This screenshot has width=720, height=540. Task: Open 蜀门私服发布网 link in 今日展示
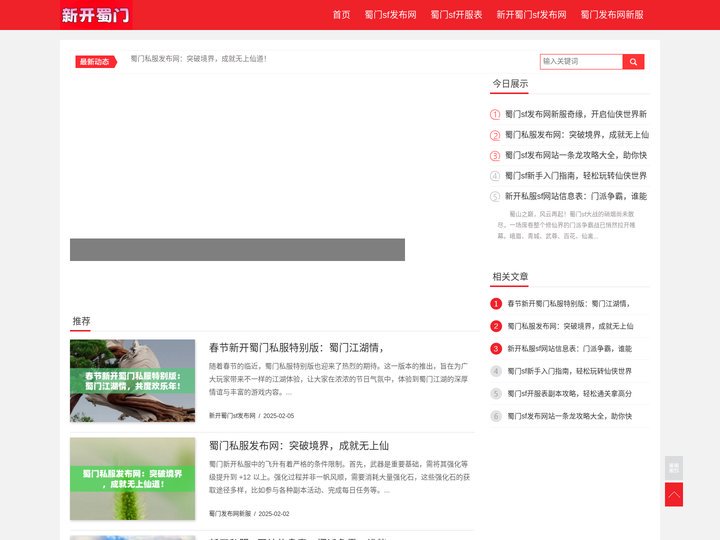coord(577,135)
